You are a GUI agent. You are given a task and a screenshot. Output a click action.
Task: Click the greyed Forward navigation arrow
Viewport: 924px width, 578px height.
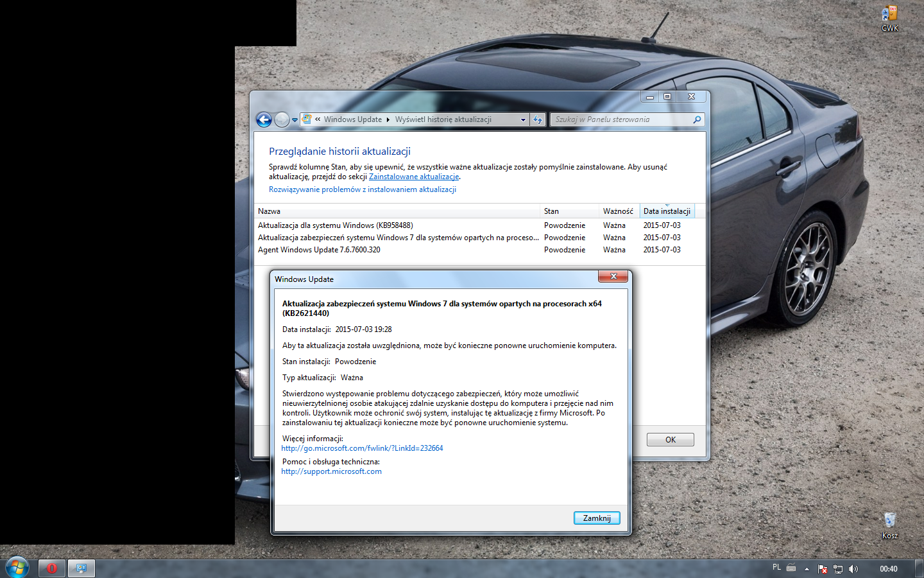coord(282,119)
